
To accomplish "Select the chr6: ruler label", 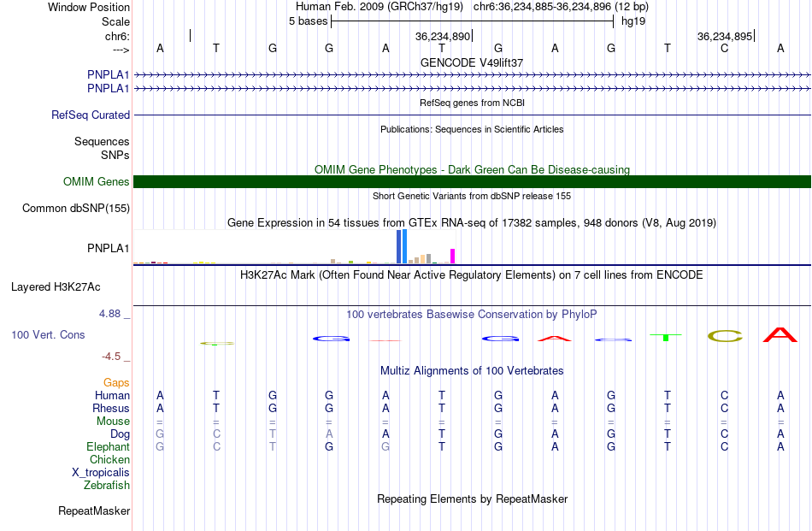I will pos(117,36).
